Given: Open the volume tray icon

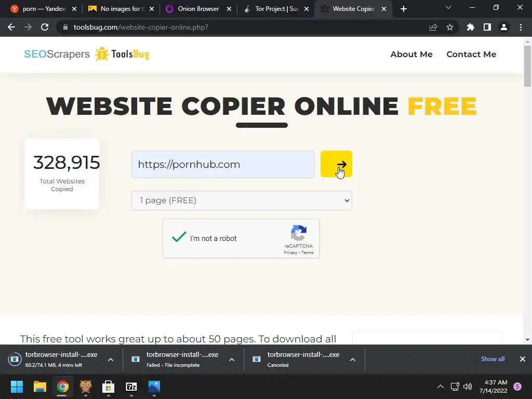Looking at the screenshot, I should click(x=468, y=387).
